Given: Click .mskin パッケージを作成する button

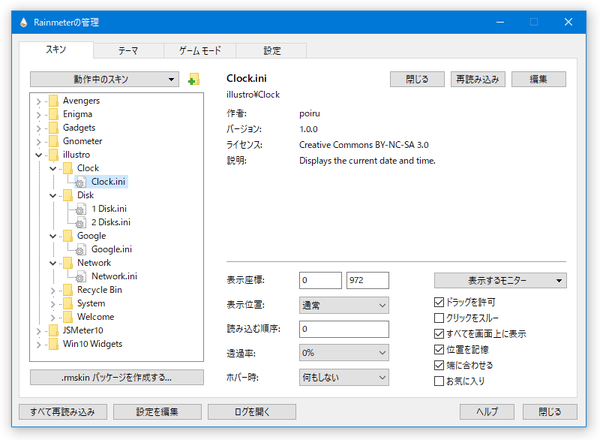Looking at the screenshot, I should click(117, 377).
